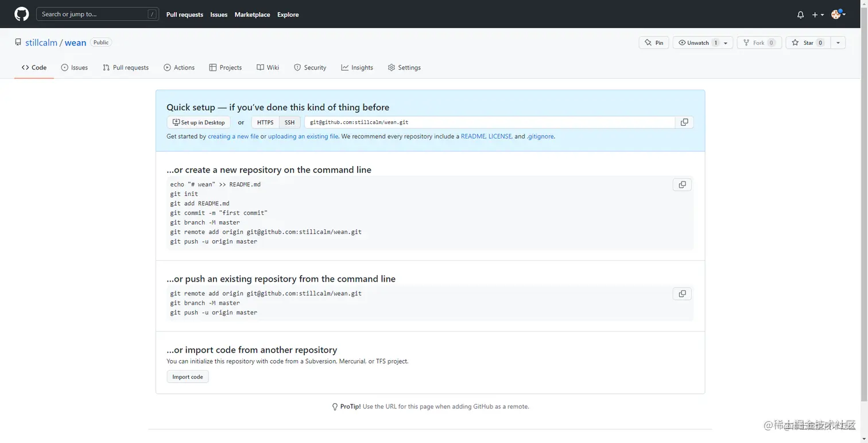The height and width of the screenshot is (443, 868).
Task: Click the repository icon beside stillcalm
Action: 18,43
